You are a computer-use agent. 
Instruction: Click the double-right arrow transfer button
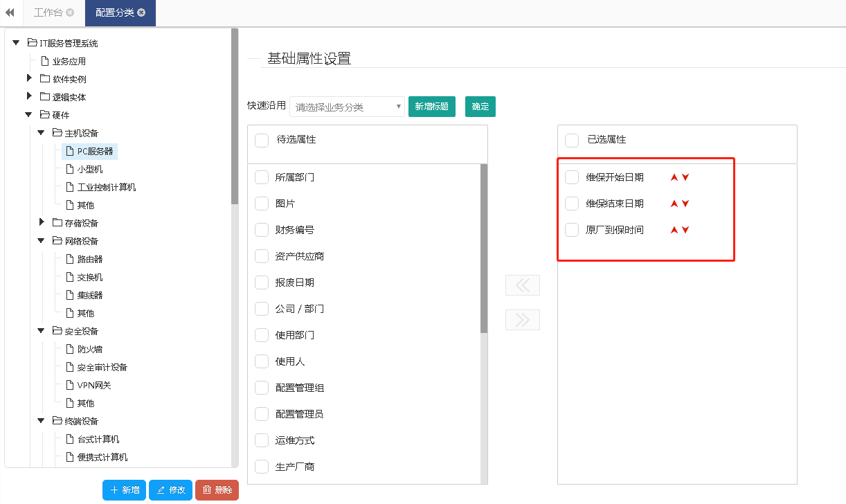(523, 320)
